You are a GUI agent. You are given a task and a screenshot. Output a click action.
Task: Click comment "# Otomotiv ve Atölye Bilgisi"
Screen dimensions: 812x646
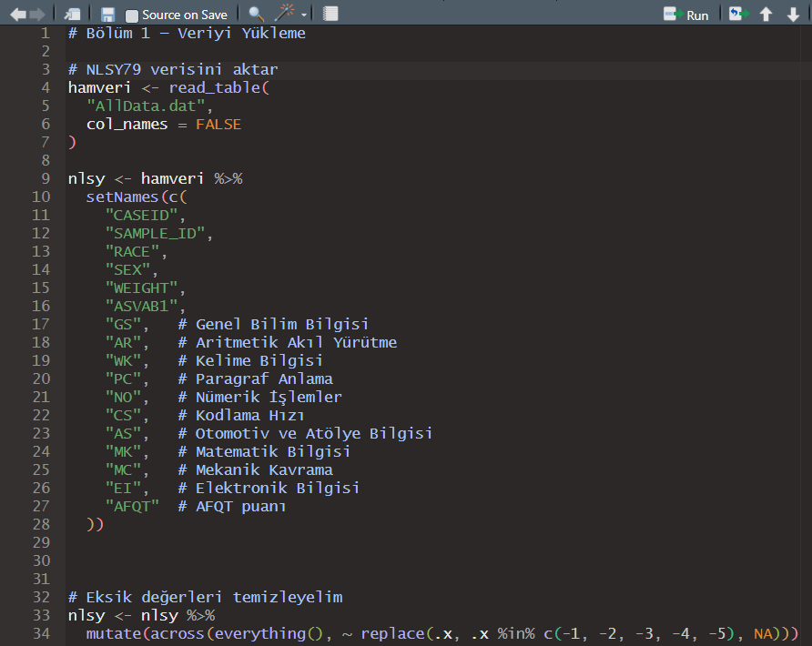coord(305,433)
